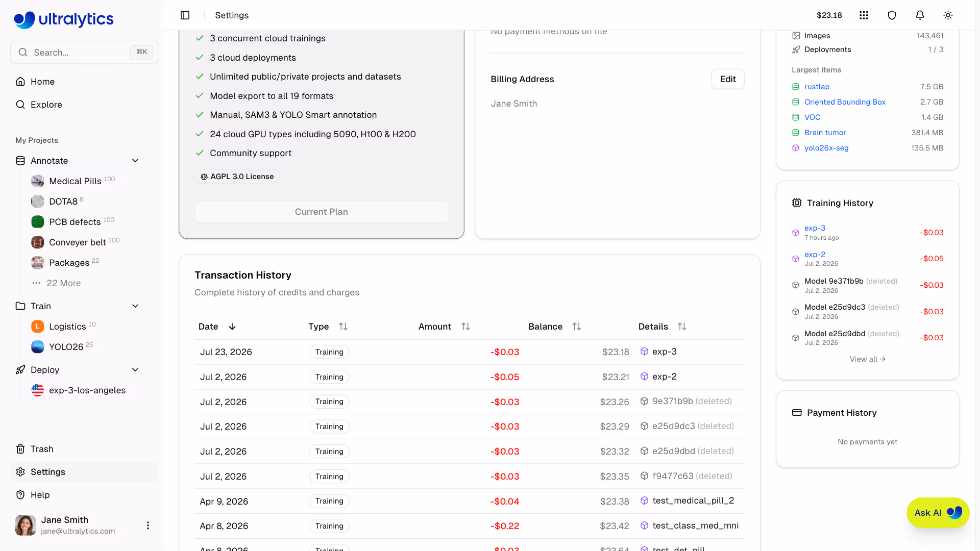Click the Jul 23, 2026 date cell
Image resolution: width=980 pixels, height=551 pixels.
coord(226,352)
